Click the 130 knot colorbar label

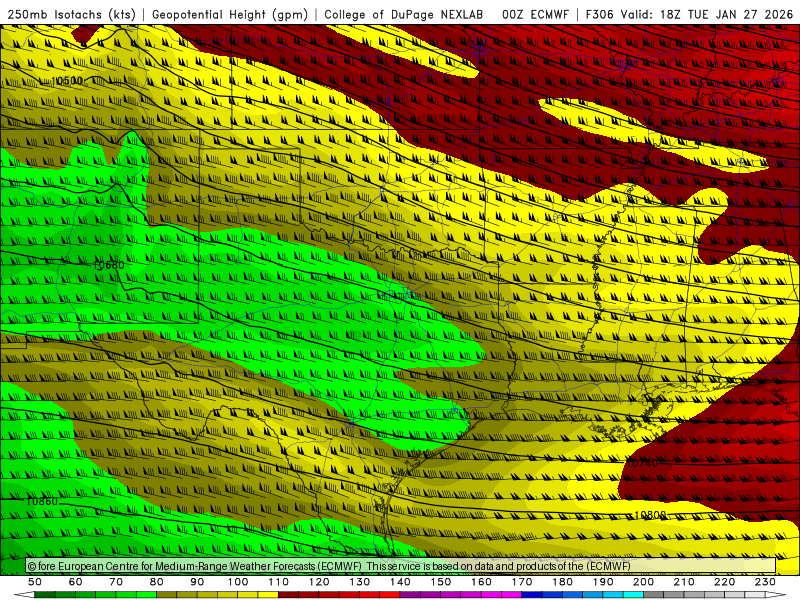pos(360,582)
